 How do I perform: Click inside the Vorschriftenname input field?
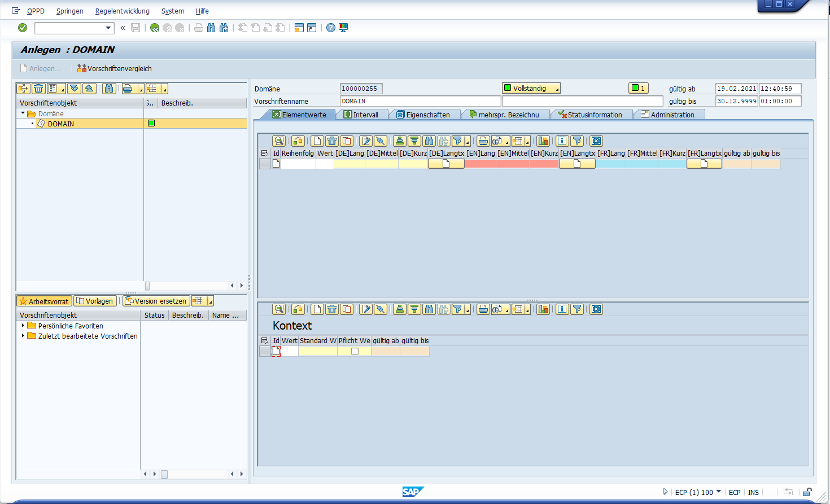418,100
